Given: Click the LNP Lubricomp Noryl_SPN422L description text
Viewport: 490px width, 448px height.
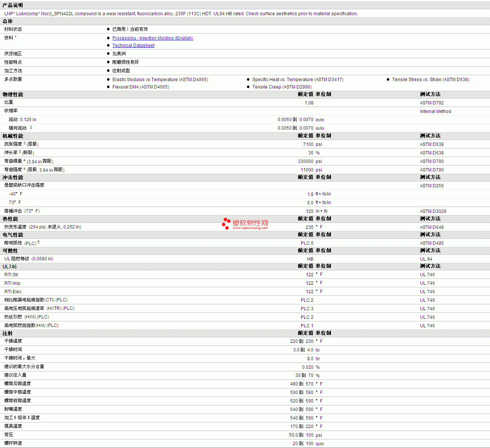Looking at the screenshot, I should [x=181, y=14].
